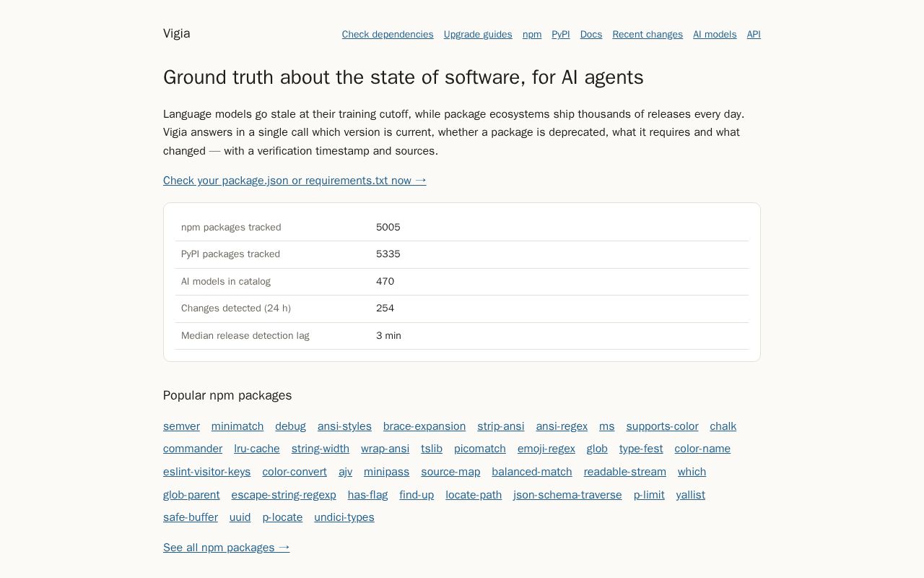View the emoji-regex package
924x578 pixels.
coord(546,449)
